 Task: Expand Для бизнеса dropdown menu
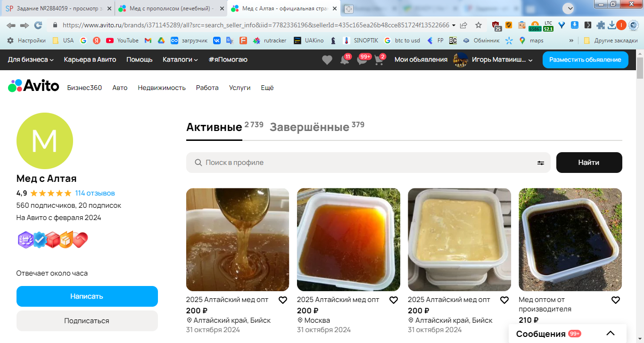click(x=31, y=59)
